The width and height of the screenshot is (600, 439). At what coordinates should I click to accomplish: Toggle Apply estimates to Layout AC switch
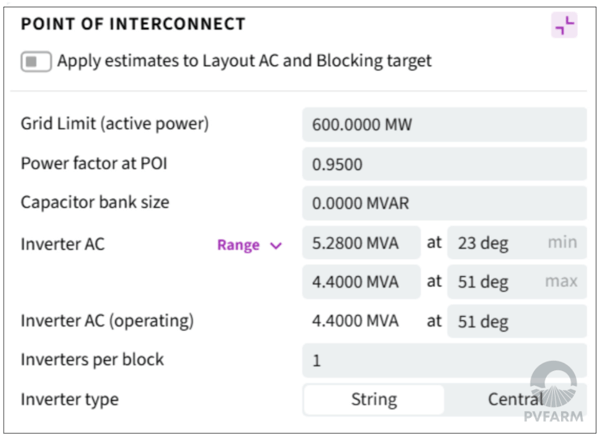pyautogui.click(x=36, y=61)
